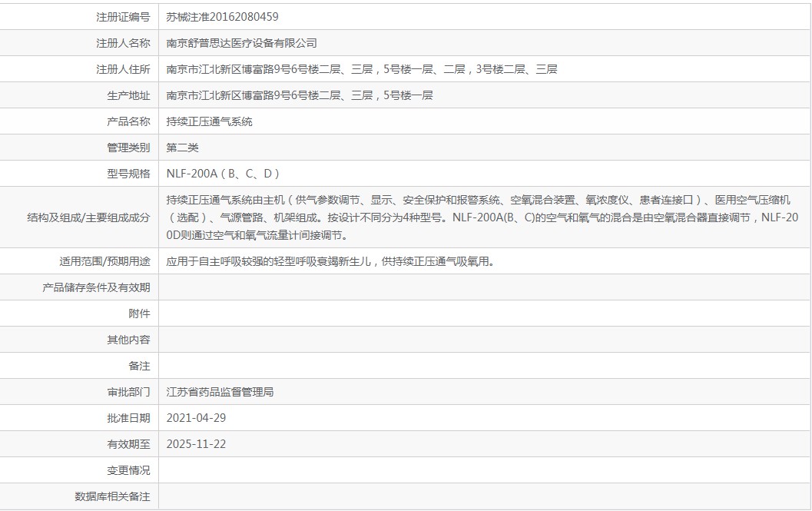Click the 批准日期 label
The width and height of the screenshot is (812, 511).
pyautogui.click(x=128, y=418)
